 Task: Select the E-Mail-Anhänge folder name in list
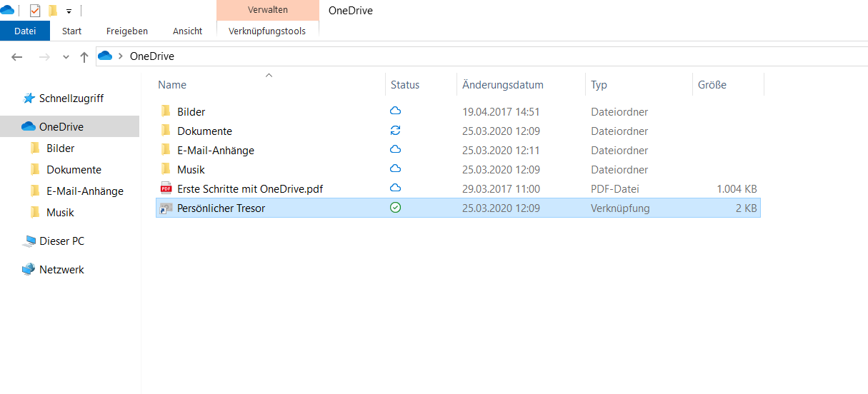click(216, 151)
